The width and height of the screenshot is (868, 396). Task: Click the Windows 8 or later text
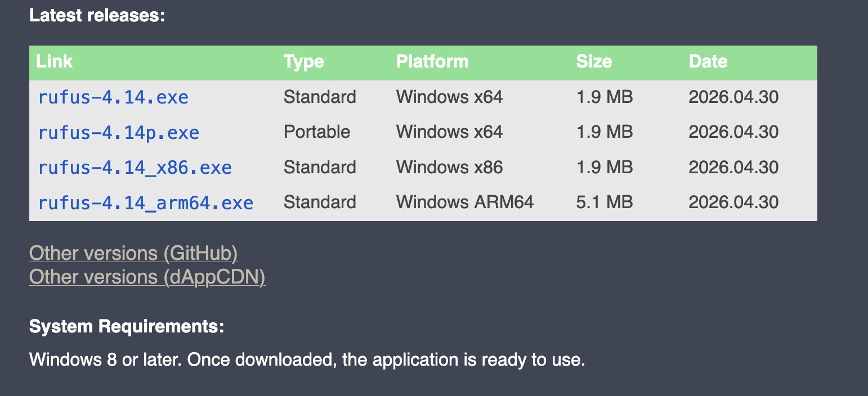point(307,359)
